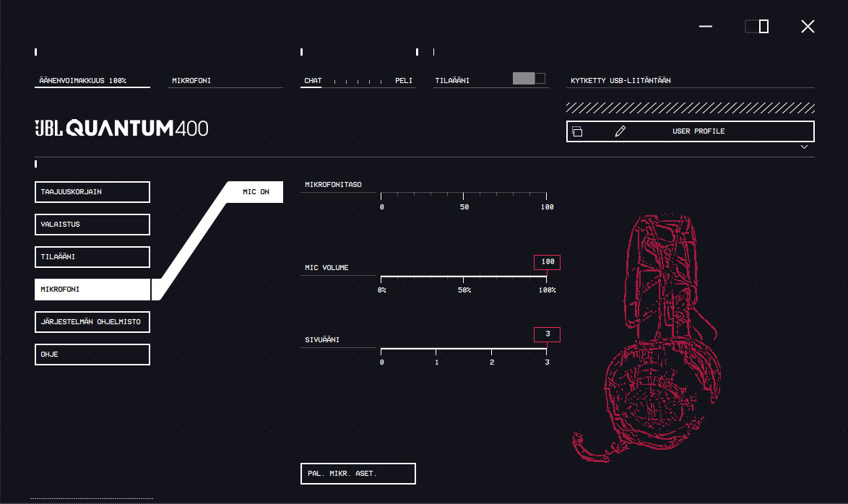Image resolution: width=848 pixels, height=504 pixels.
Task: Set MIC VOLUME slider to 50%
Action: pyautogui.click(x=464, y=277)
